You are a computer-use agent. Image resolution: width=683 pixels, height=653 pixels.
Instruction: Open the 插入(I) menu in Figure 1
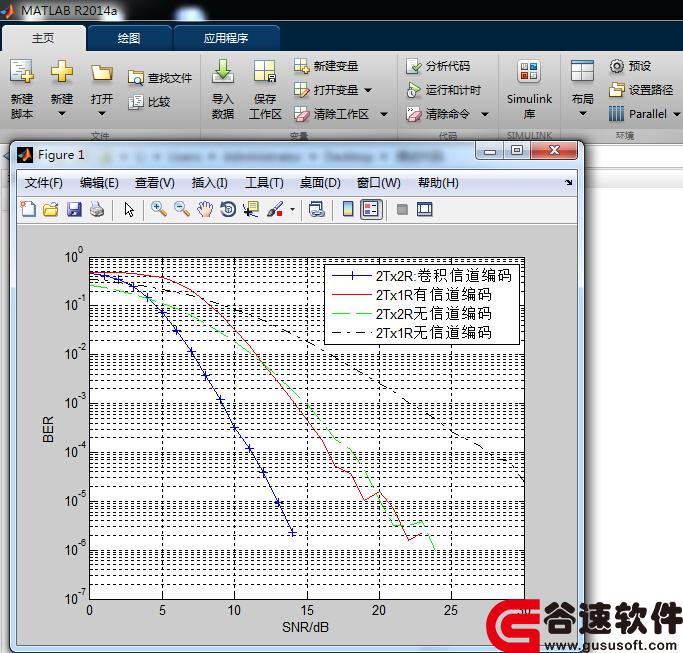point(210,183)
